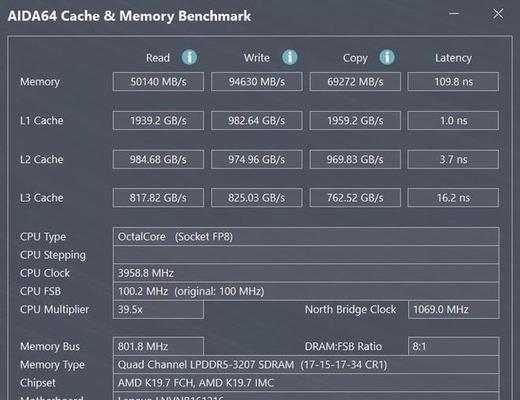Click the North Bridge Clock 1069.0 MHz box
Screen dimensions: 520x400
(453, 310)
